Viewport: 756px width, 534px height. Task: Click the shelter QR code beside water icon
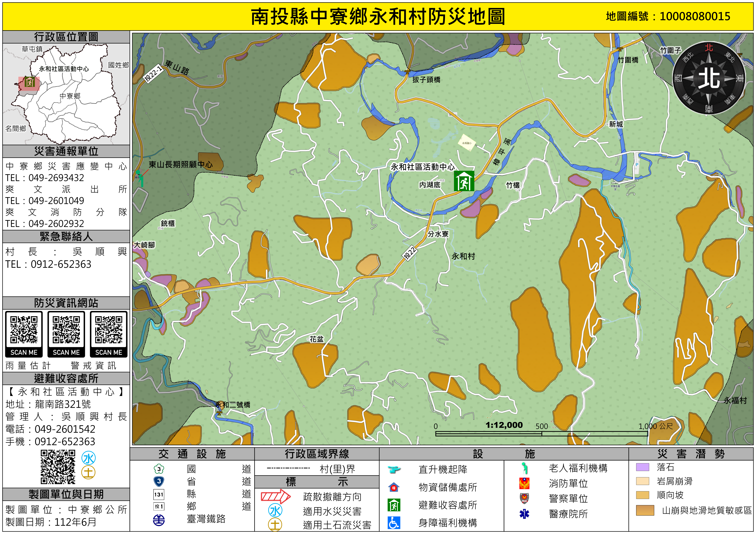pos(58,467)
